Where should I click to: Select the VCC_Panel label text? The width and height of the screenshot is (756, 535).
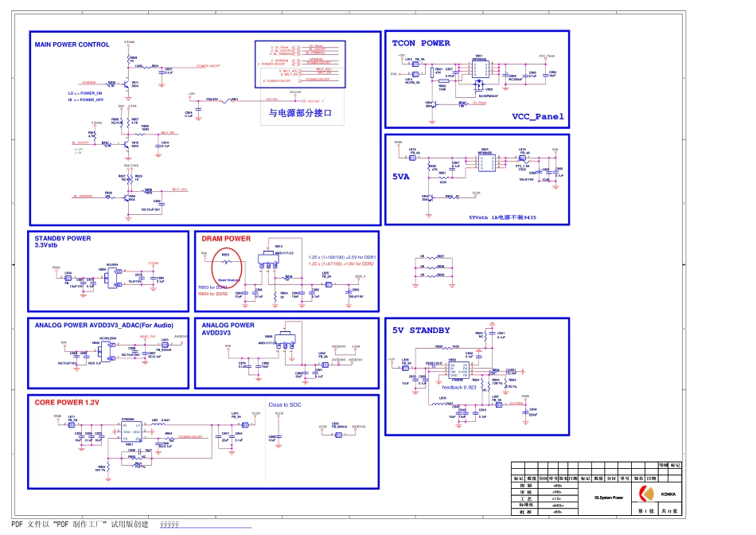537,116
